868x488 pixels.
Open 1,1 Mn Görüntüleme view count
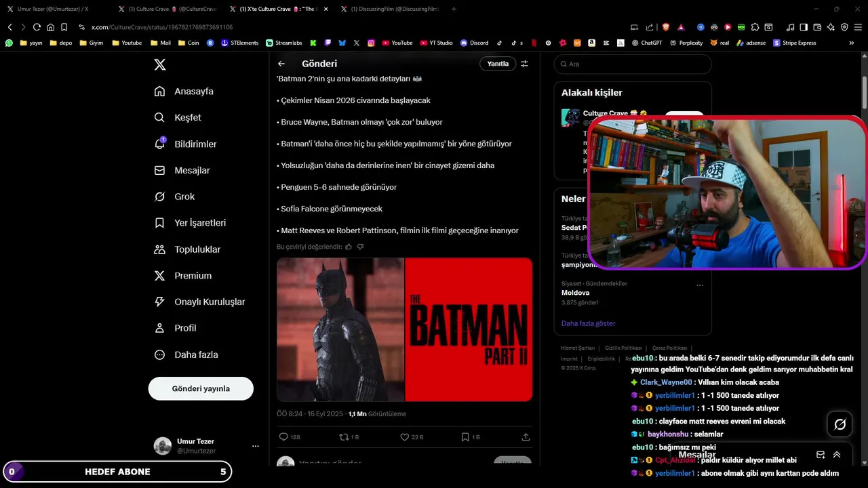(x=377, y=413)
